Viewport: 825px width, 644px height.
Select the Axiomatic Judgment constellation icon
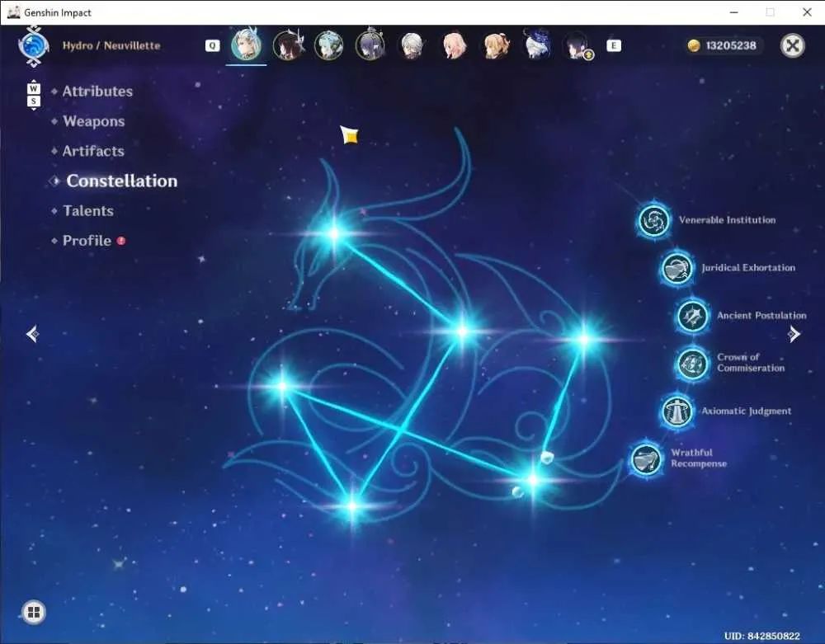click(677, 411)
